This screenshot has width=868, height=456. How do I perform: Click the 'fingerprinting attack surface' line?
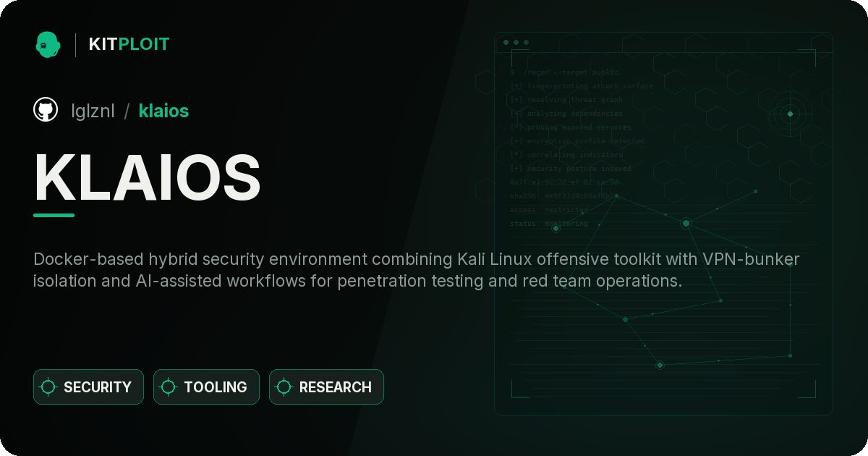[x=582, y=86]
